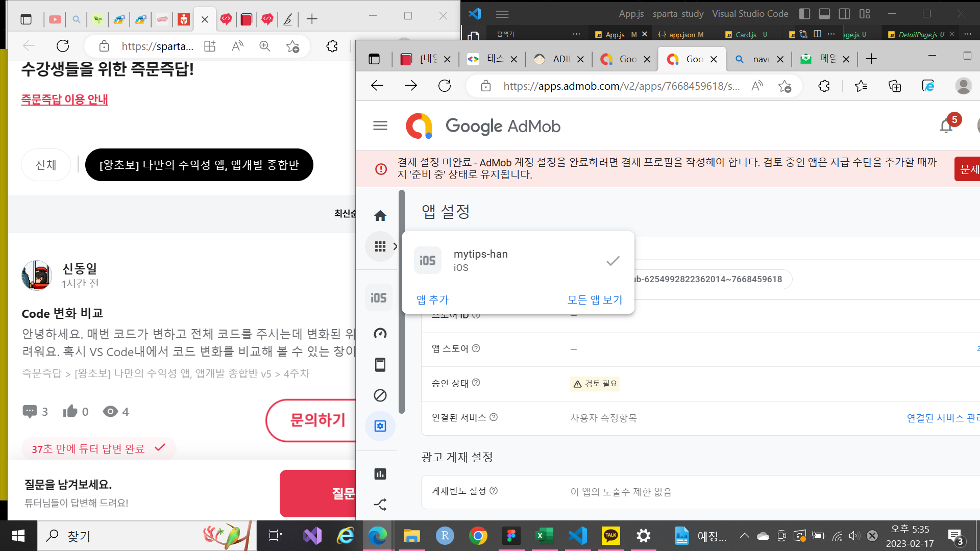Viewport: 980px width, 551px height.
Task: Open Excel from the taskbar
Action: [544, 536]
